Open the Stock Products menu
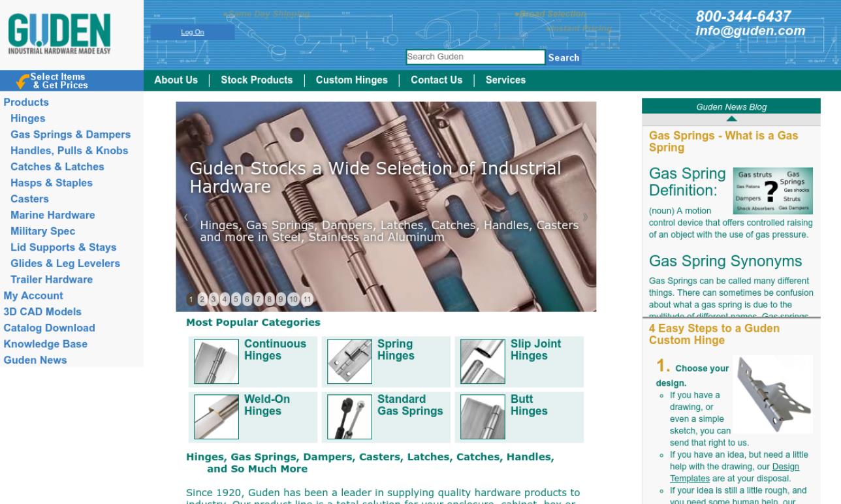Screen dimensions: 841x504 coord(256,80)
